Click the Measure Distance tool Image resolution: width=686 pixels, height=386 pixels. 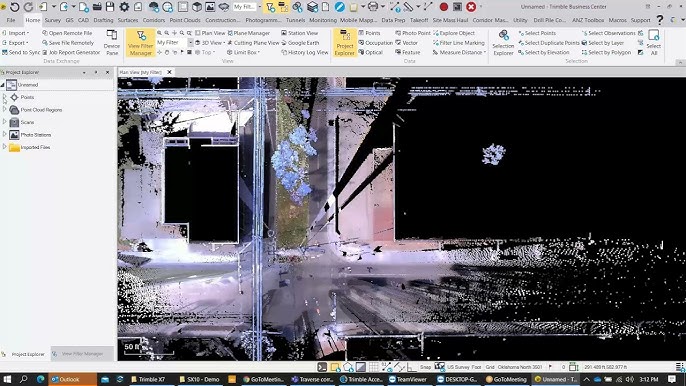pyautogui.click(x=459, y=53)
